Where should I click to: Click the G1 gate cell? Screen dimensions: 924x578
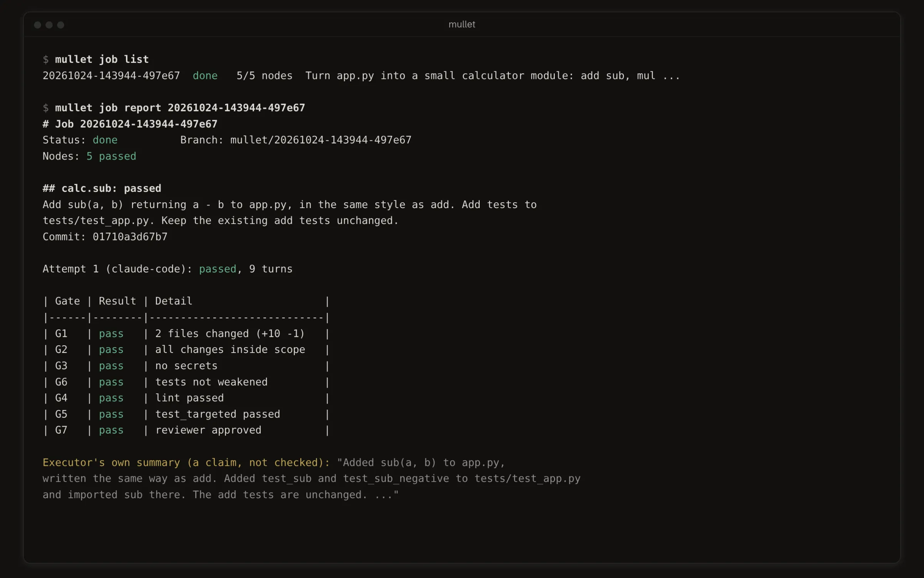[61, 333]
